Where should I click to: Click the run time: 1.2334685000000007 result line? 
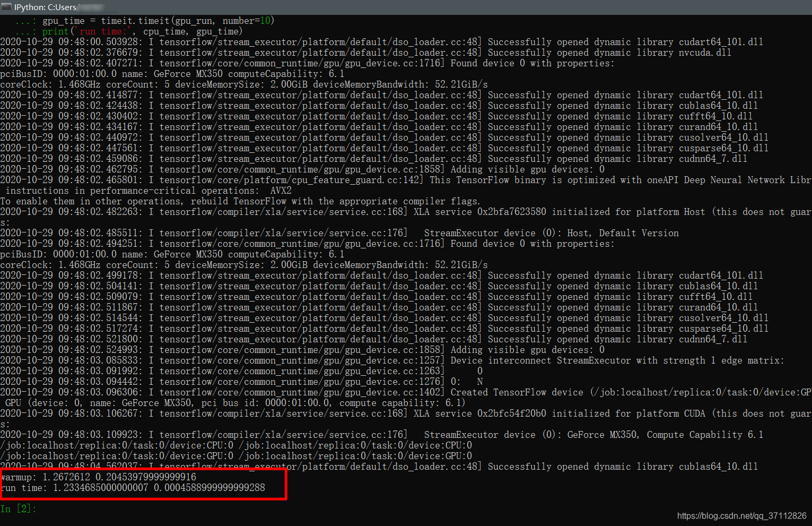click(x=133, y=488)
